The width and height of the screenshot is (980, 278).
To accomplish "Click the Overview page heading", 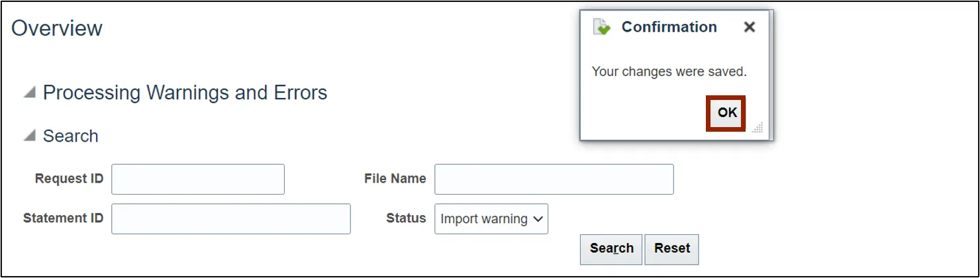I will tap(57, 28).
